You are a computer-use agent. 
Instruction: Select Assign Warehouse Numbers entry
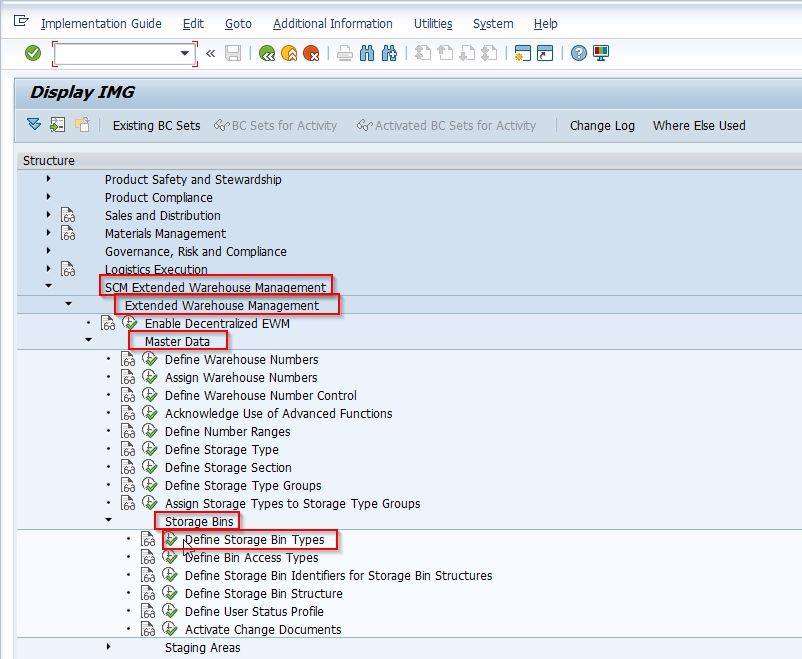(241, 378)
